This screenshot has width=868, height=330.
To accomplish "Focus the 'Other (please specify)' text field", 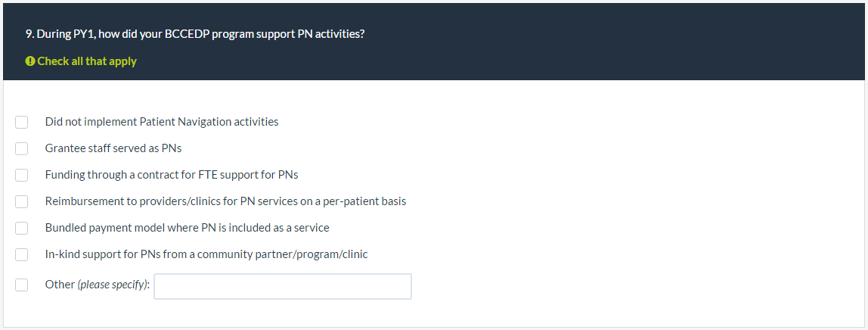I will [283, 286].
